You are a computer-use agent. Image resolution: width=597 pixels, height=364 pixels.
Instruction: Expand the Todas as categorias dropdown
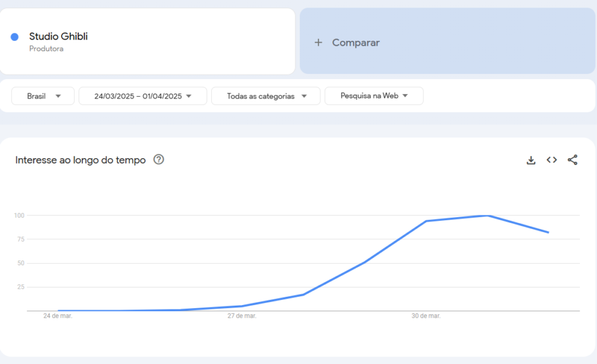266,96
